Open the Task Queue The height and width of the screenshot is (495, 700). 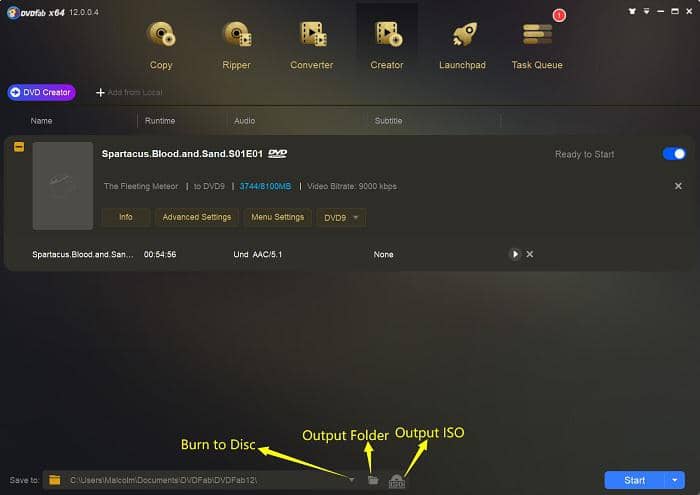click(537, 45)
